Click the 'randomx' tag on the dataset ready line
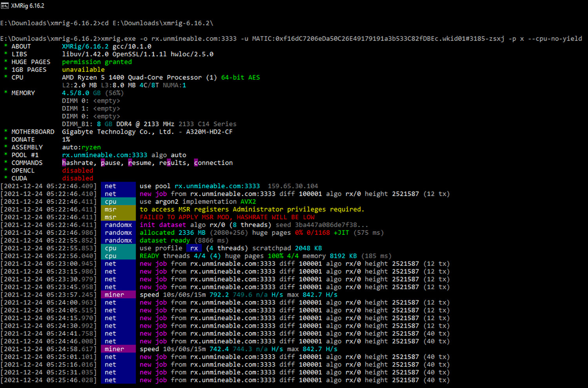The image size is (588, 388). point(118,240)
